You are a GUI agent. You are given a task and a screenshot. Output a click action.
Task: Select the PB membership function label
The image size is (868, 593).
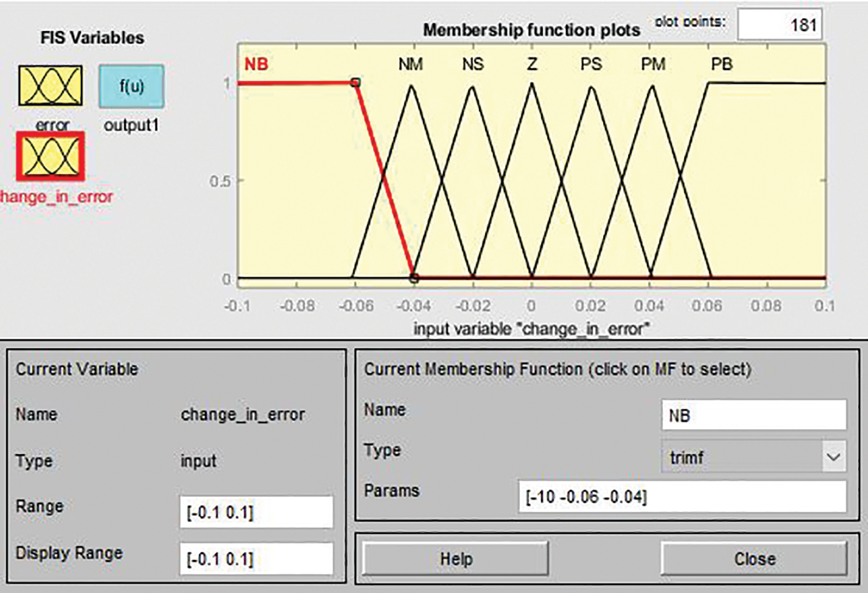coord(722,64)
